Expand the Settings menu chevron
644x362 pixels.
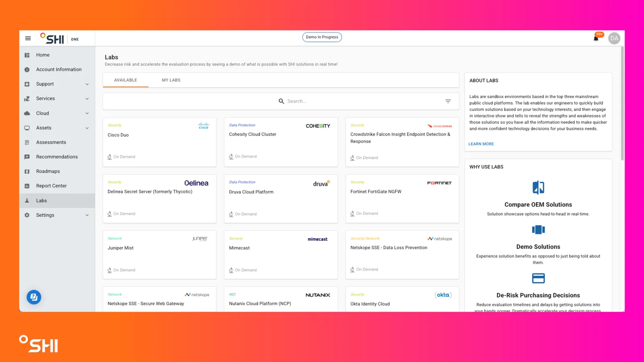(87, 215)
